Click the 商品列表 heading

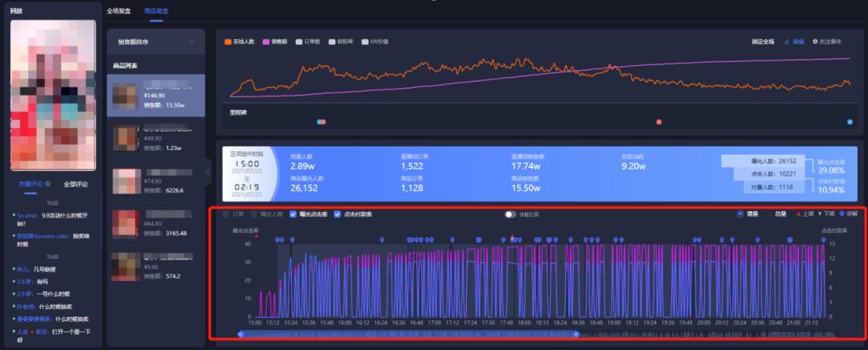coord(125,65)
